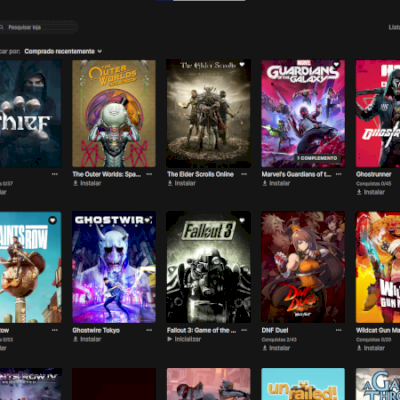Click Conquistas 0/45 under Ghostrunner
Viewport: 400px width, 400px height.
point(374,183)
